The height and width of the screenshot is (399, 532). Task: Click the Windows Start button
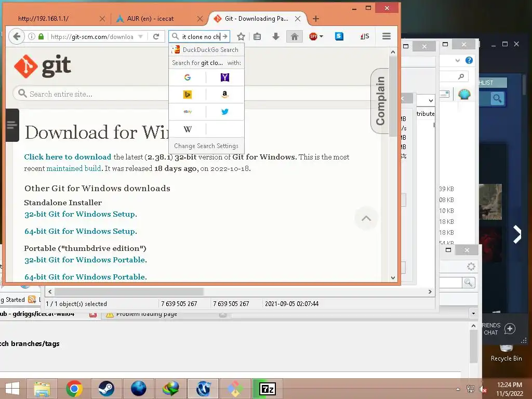coord(12,389)
